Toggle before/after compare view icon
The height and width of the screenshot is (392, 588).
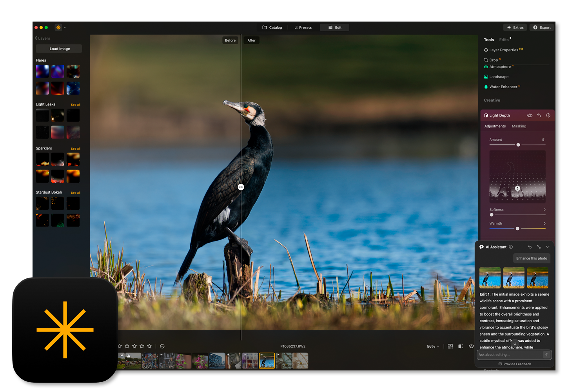pyautogui.click(x=461, y=346)
